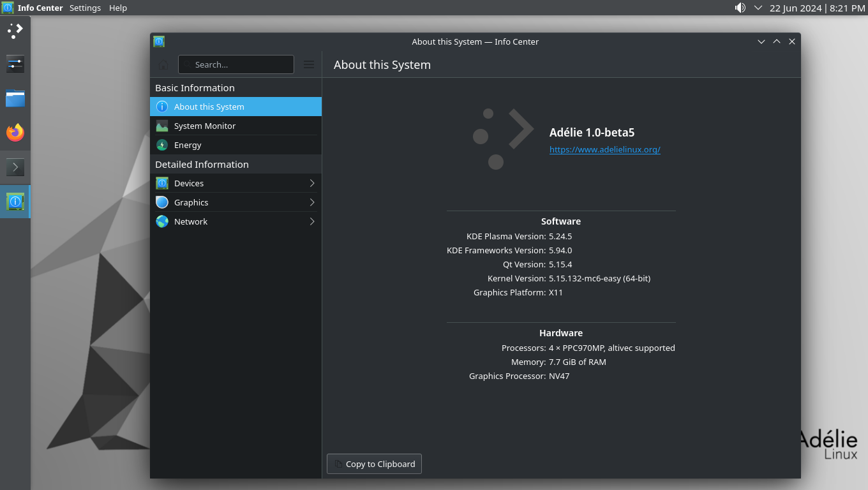Click KDE Plasma Version value 5.24.5
This screenshot has height=490, width=868.
pos(560,236)
